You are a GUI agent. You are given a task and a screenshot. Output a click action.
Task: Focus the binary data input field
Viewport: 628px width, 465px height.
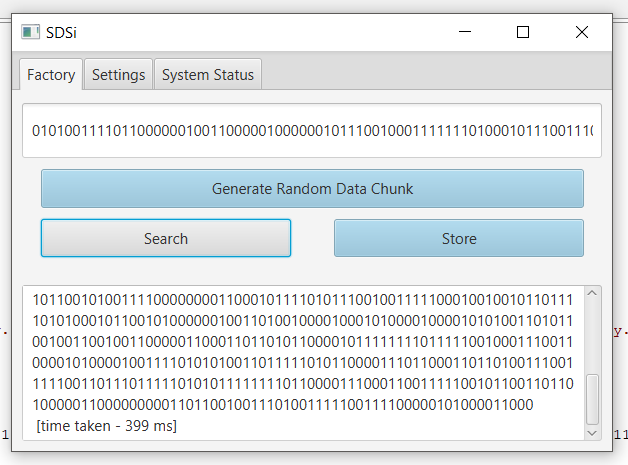(x=312, y=131)
